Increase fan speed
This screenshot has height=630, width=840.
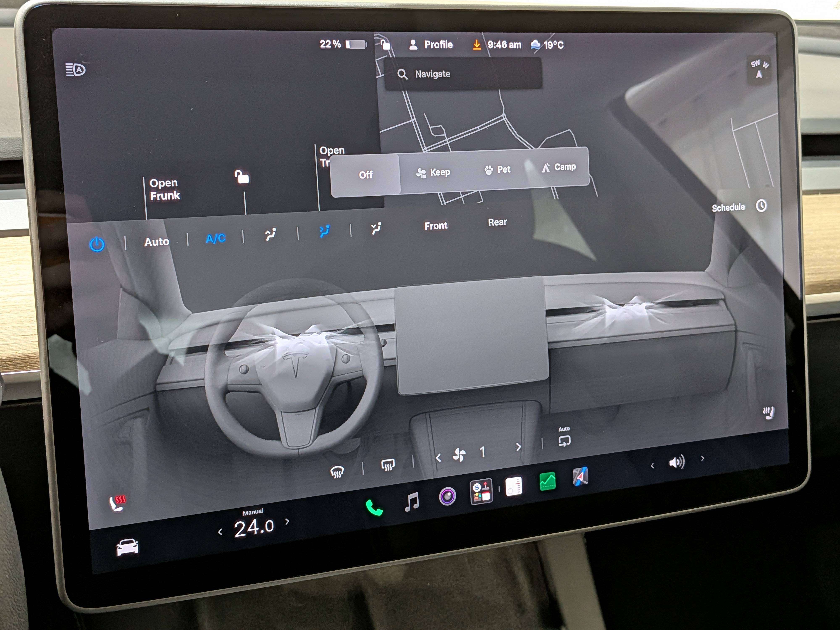tap(518, 447)
